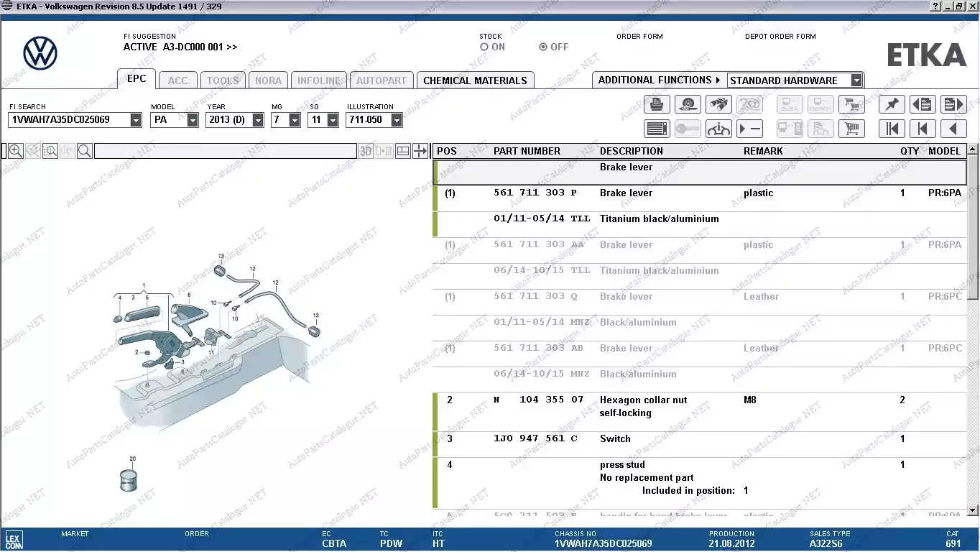Select greyed part 561 711 303 Q
The width and height of the screenshot is (980, 552).
[x=535, y=296]
